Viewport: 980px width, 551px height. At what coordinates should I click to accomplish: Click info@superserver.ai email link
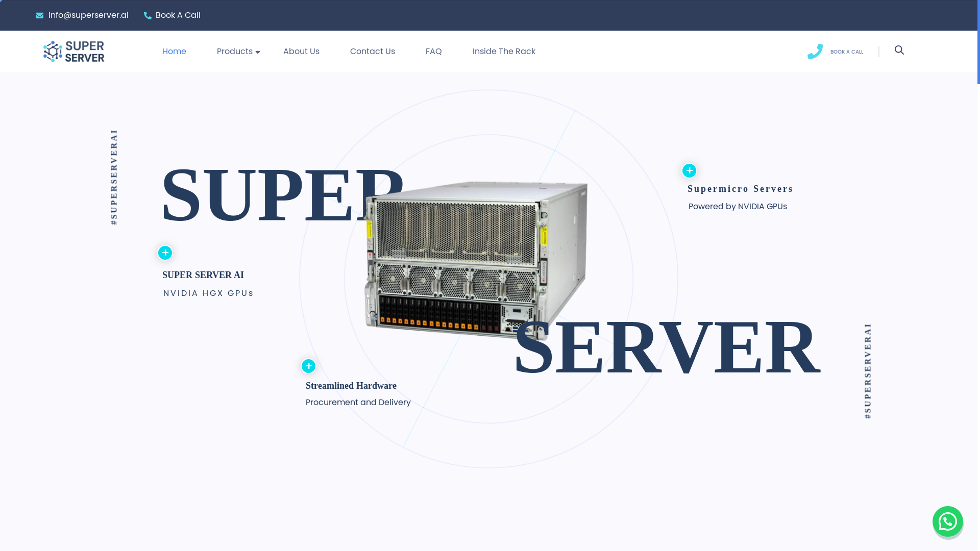88,15
